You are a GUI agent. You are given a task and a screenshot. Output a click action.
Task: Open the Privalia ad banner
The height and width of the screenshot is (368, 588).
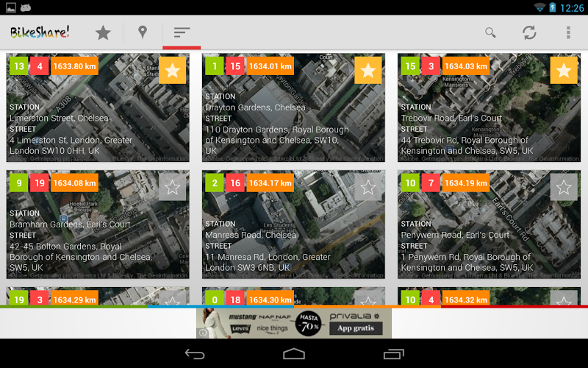(294, 323)
